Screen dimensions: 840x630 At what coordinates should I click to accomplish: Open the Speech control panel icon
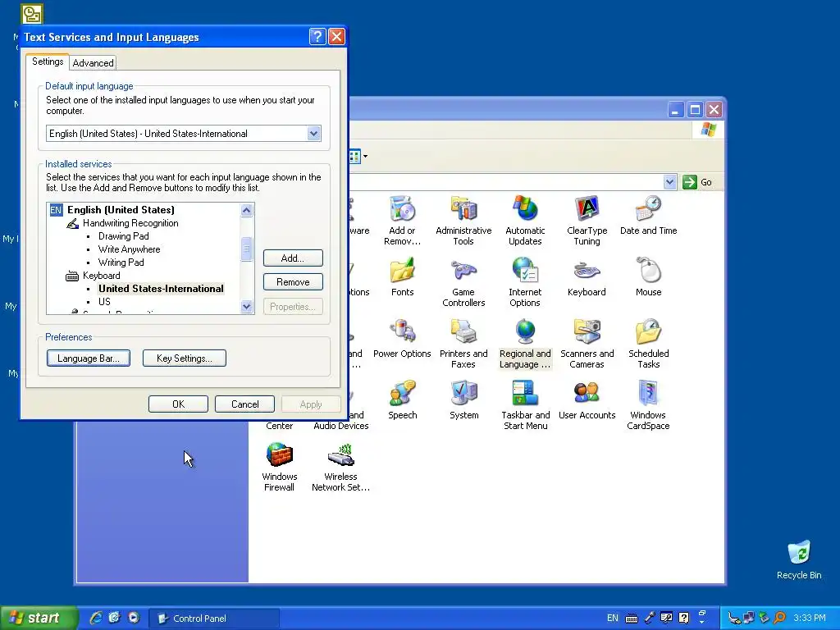point(402,400)
